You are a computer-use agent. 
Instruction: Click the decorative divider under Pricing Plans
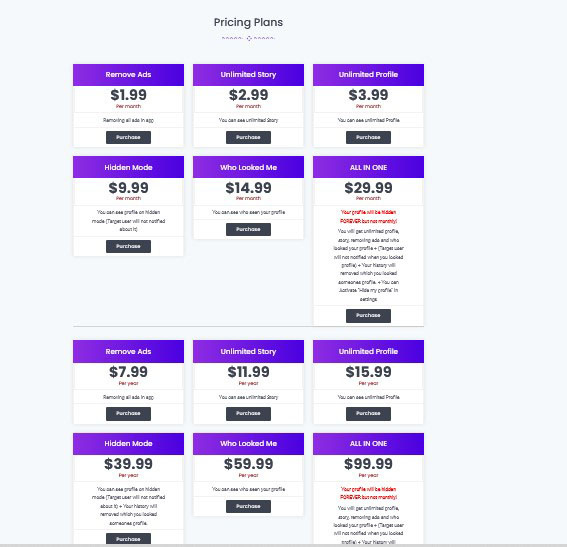click(248, 38)
